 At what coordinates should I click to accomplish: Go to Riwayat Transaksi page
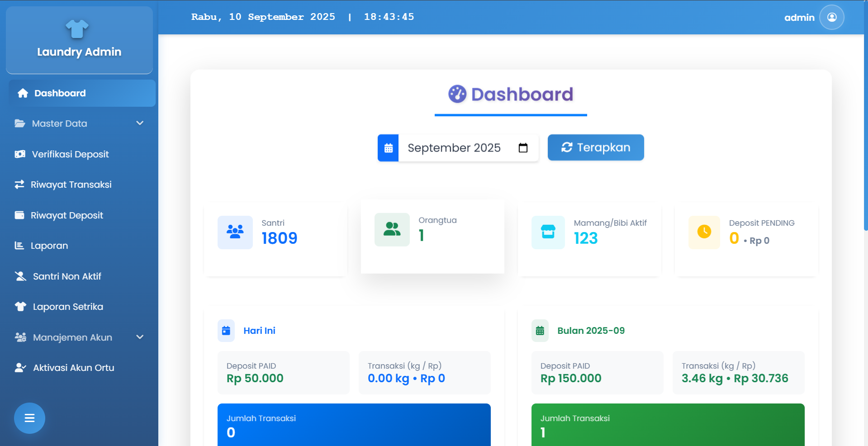(x=71, y=185)
